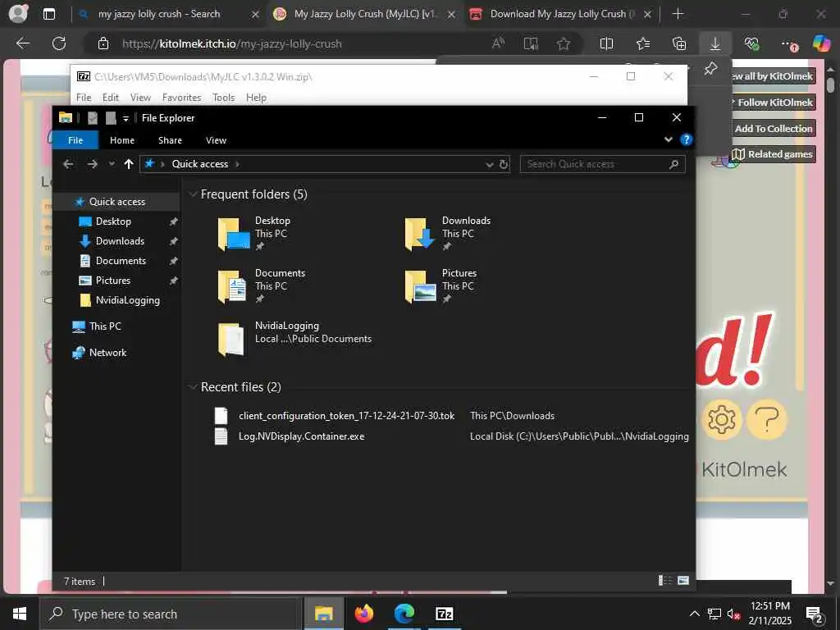Click the Search Quick access field
Viewport: 840px width, 630px height.
pyautogui.click(x=602, y=164)
